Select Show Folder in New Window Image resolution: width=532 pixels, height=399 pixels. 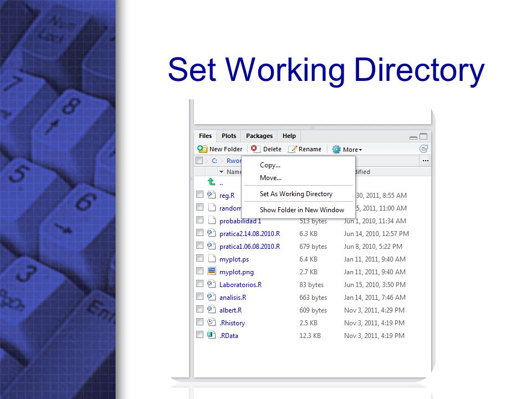(302, 210)
